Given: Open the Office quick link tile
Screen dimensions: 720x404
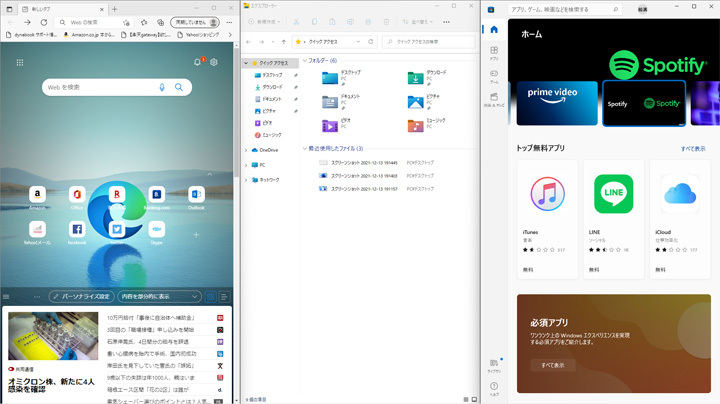Looking at the screenshot, I should point(77,197).
